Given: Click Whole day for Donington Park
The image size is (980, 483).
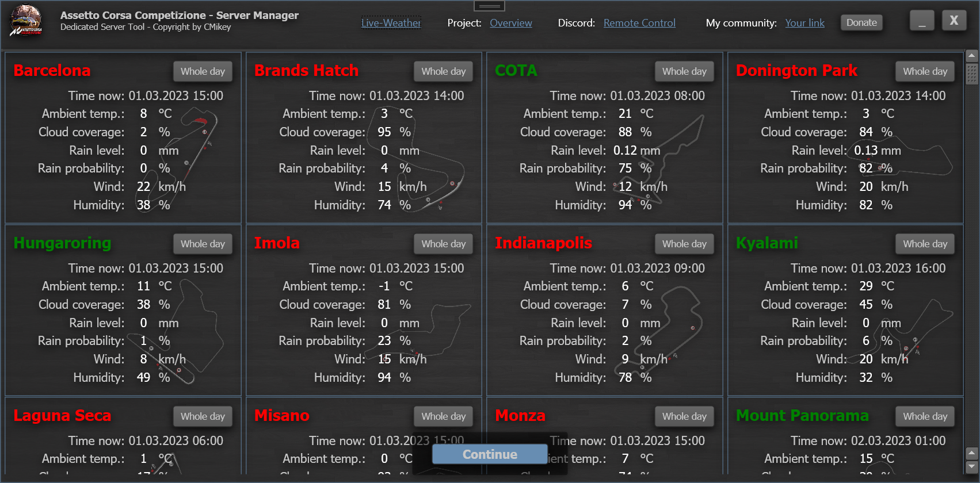Looking at the screenshot, I should (x=925, y=71).
